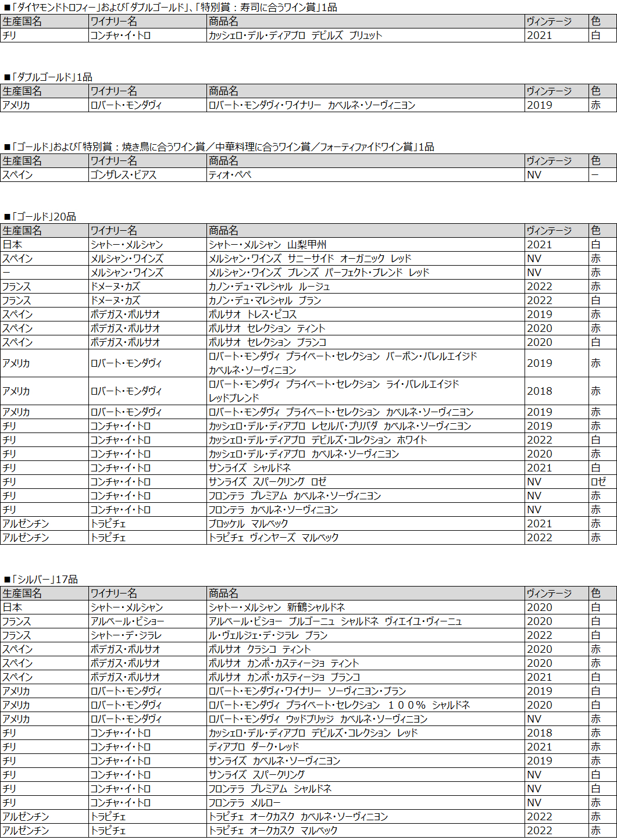
Task: Select "トラピチェ オークカスク カベルネ・ソーヴィニヨン"
Action: (298, 817)
